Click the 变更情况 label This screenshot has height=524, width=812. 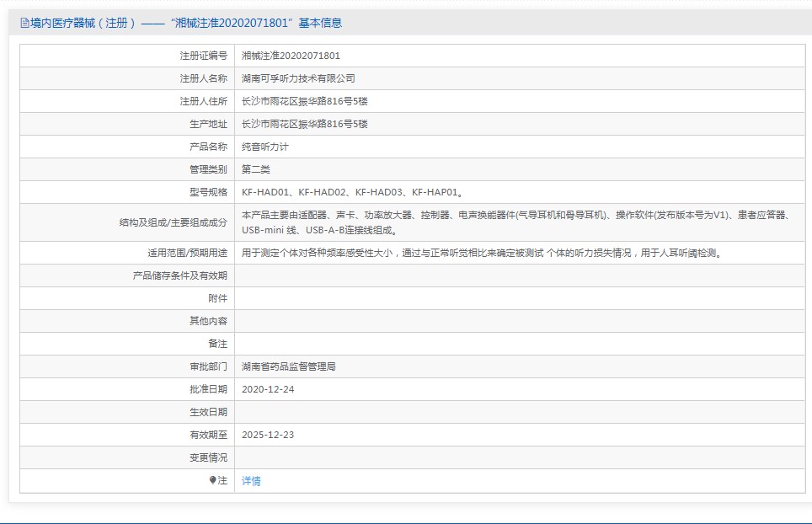(x=208, y=457)
